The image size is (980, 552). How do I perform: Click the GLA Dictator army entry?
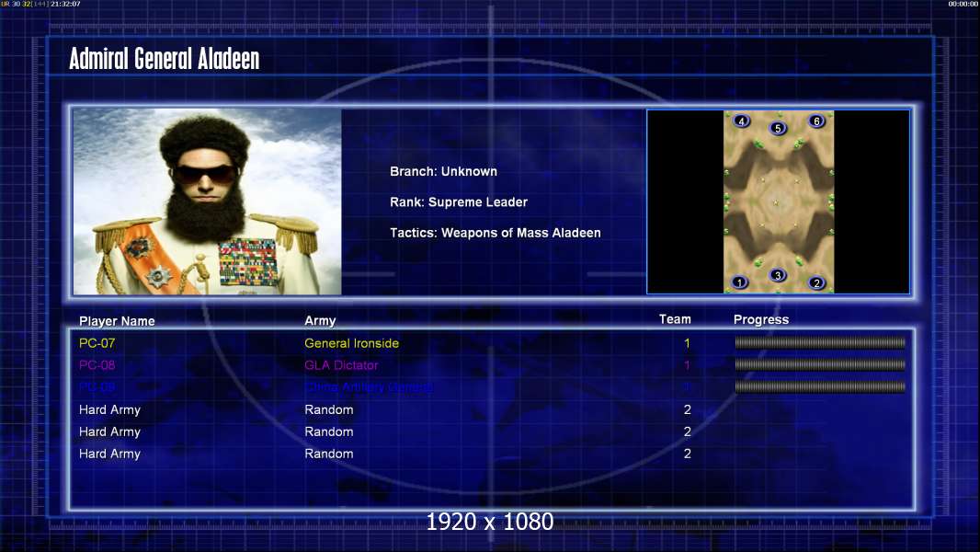341,365
